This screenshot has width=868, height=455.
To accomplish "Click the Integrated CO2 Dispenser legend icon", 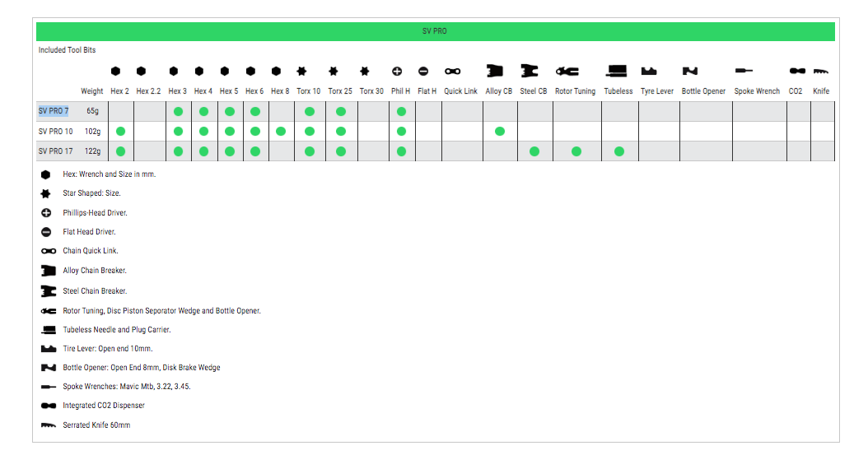I will (48, 406).
